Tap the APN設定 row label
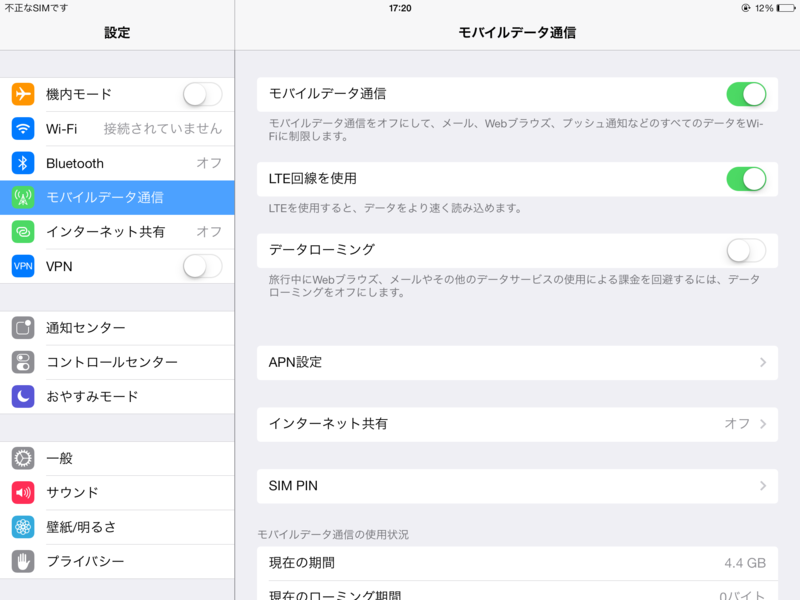The width and height of the screenshot is (800, 600). coord(295,362)
